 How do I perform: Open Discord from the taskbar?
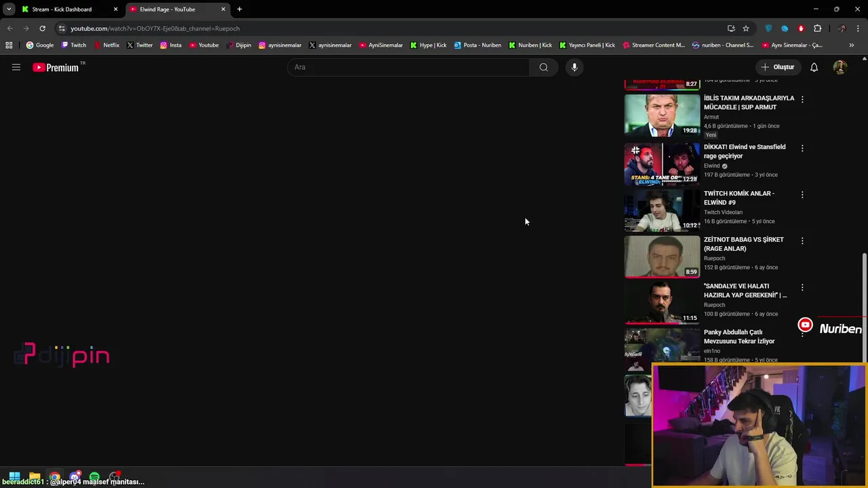[75, 476]
